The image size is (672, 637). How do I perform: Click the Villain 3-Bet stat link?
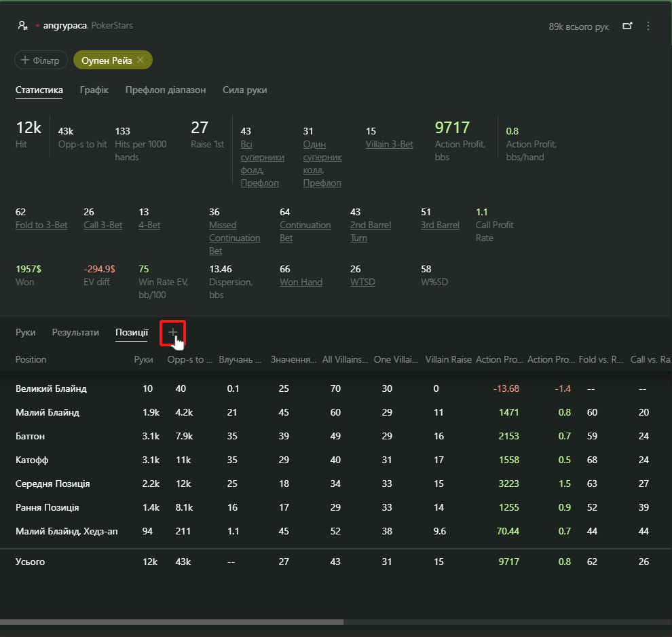pos(389,145)
